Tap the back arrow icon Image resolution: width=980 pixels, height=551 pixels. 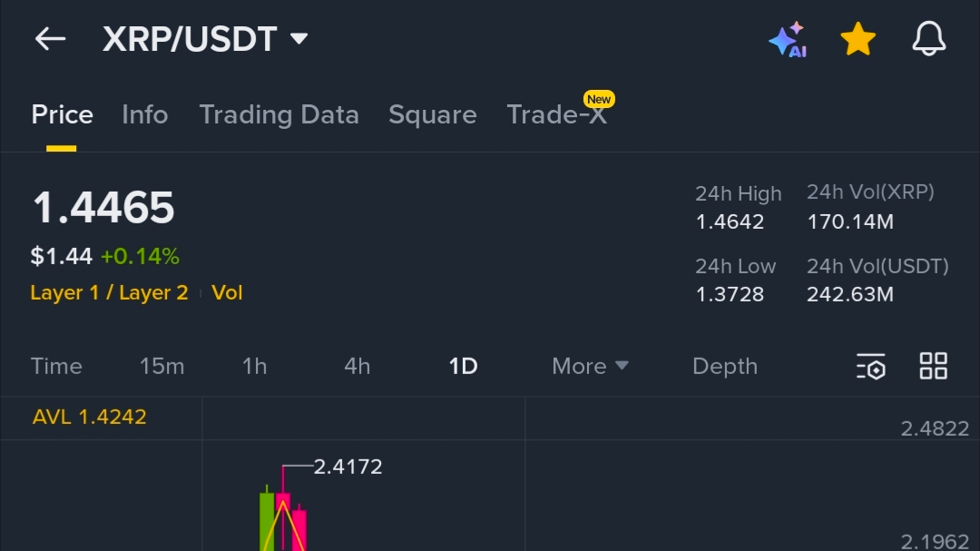[50, 39]
